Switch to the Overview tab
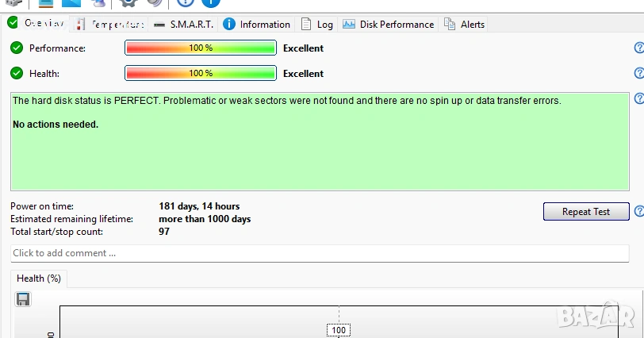This screenshot has width=644, height=338. pos(36,24)
